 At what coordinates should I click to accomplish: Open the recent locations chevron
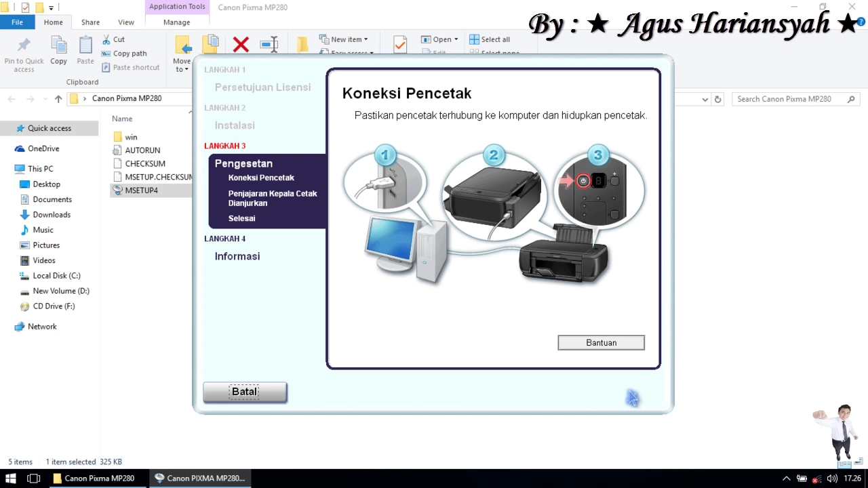click(x=45, y=99)
